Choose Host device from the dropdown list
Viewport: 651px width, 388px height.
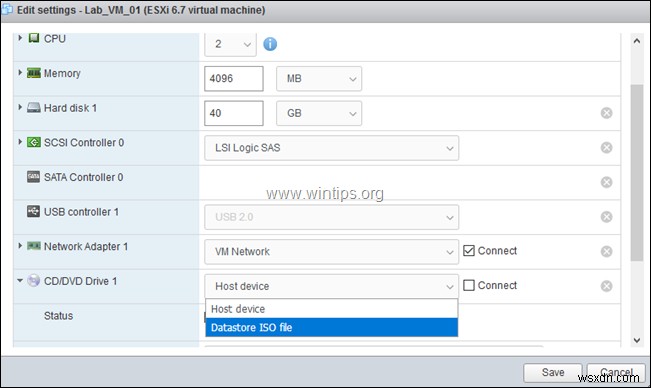pyautogui.click(x=331, y=309)
